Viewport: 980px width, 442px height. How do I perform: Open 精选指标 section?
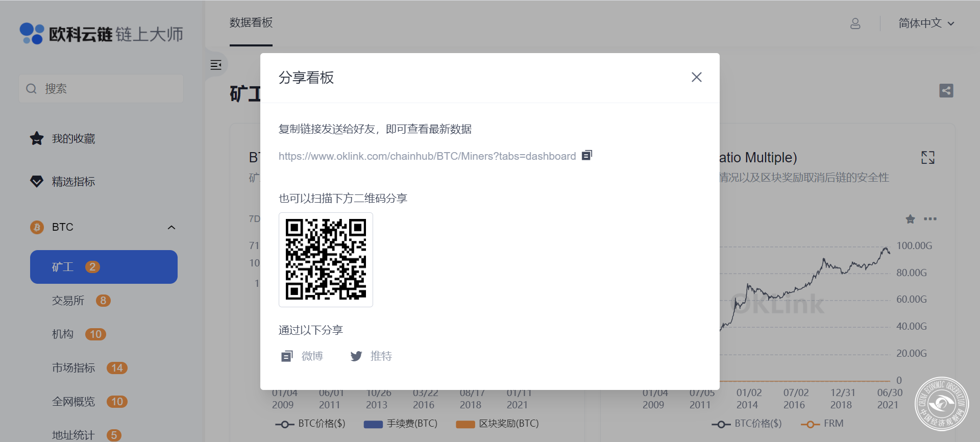(x=73, y=181)
